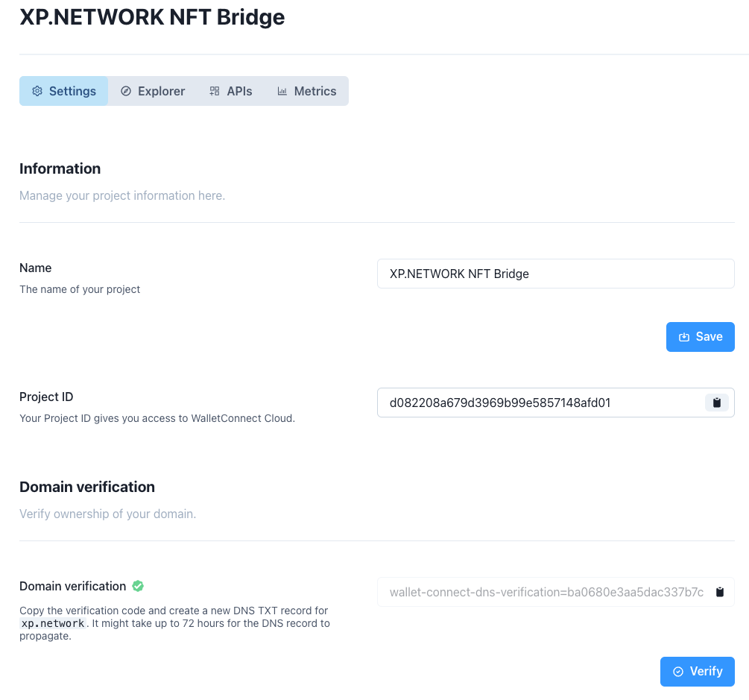Viewport: 749px width, 700px height.
Task: Switch to the Metrics tab
Action: (x=306, y=91)
